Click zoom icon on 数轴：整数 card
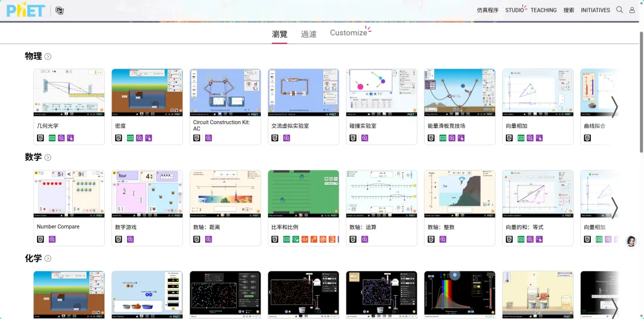 (x=442, y=239)
